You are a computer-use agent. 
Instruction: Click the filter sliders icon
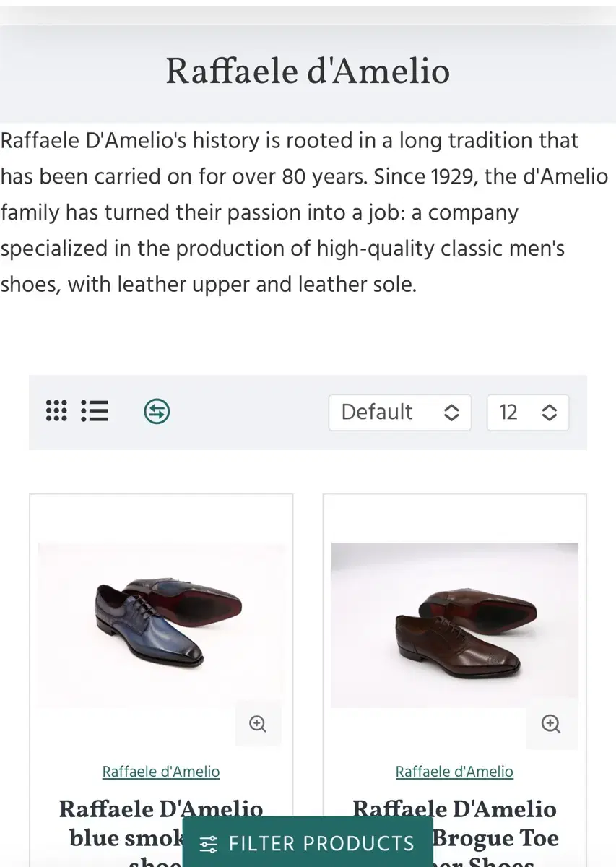[x=209, y=844]
